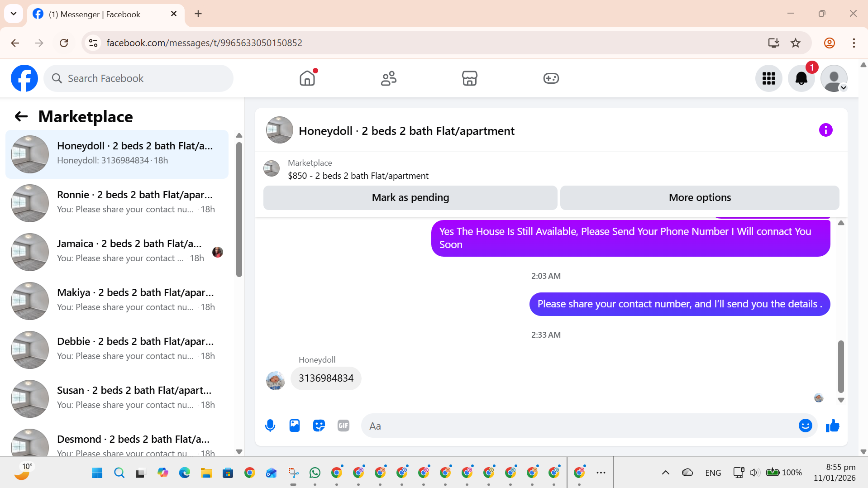Viewport: 868px width, 488px height.
Task: Click the chat scroll-down arrow
Action: click(841, 400)
